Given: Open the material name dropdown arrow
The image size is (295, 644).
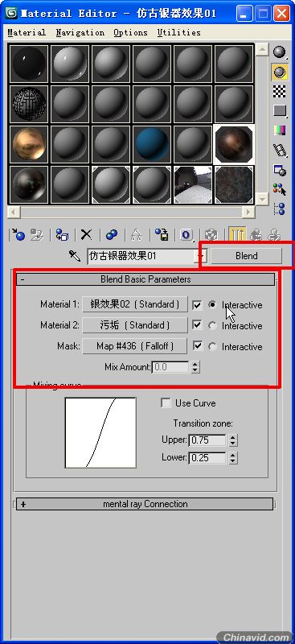Looking at the screenshot, I should [201, 256].
